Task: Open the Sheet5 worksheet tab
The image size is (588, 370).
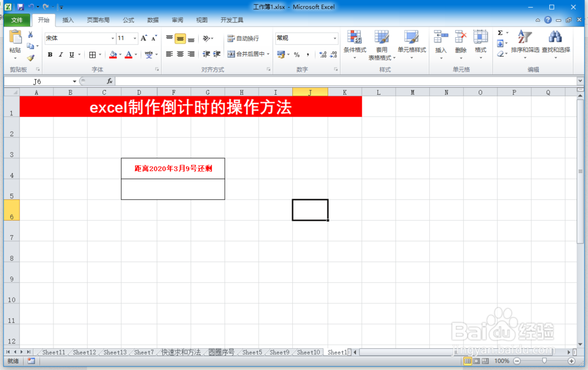Action: click(x=252, y=352)
